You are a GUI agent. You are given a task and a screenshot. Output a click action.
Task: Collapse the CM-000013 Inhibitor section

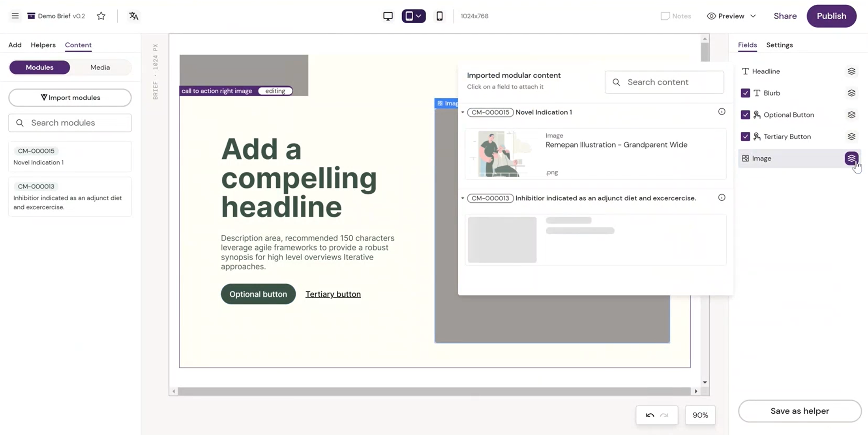[463, 198]
